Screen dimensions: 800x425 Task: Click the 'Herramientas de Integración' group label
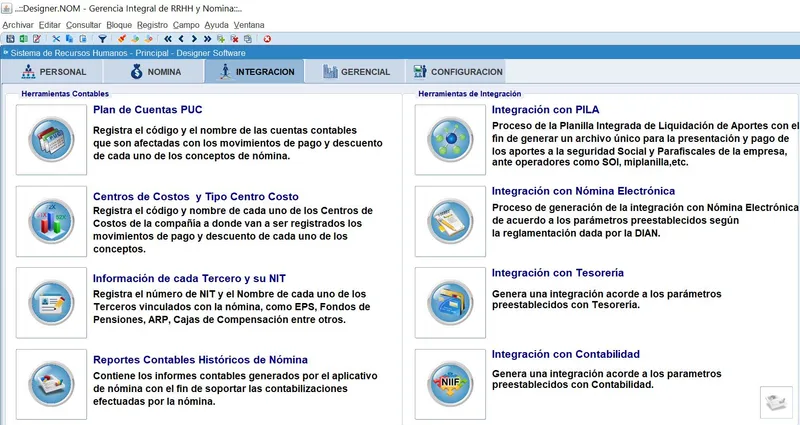coord(470,94)
